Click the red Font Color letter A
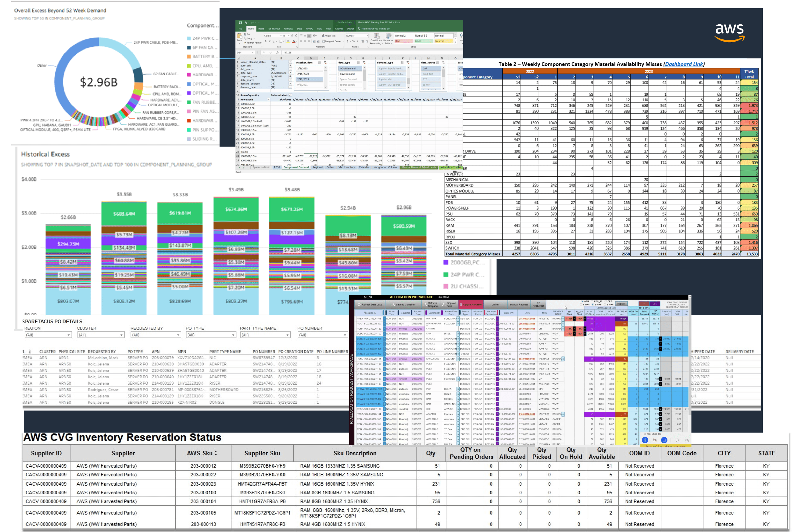This screenshot has height=532, width=792. click(x=294, y=42)
